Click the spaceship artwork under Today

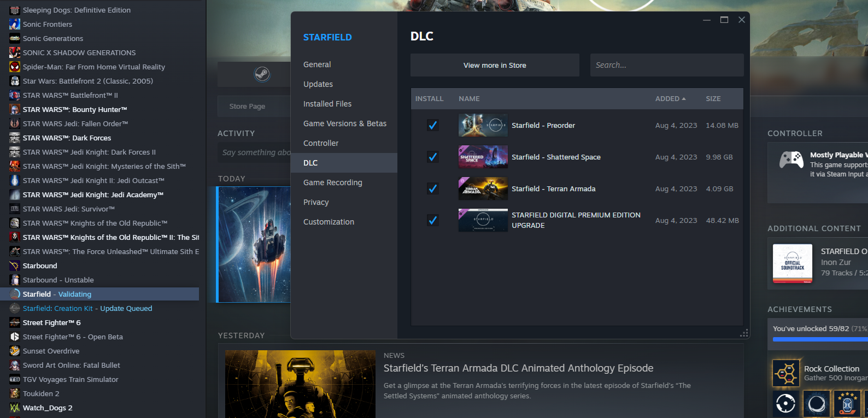click(x=255, y=244)
